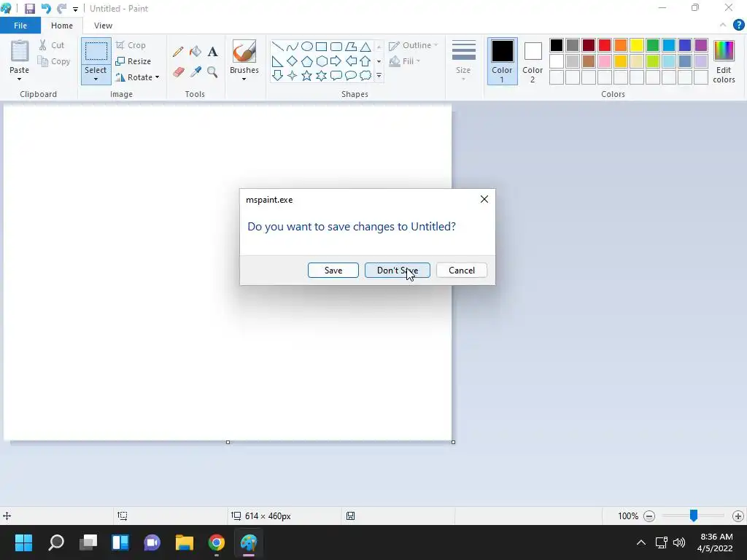
Task: Open File Explorer from the taskbar
Action: coord(185,542)
